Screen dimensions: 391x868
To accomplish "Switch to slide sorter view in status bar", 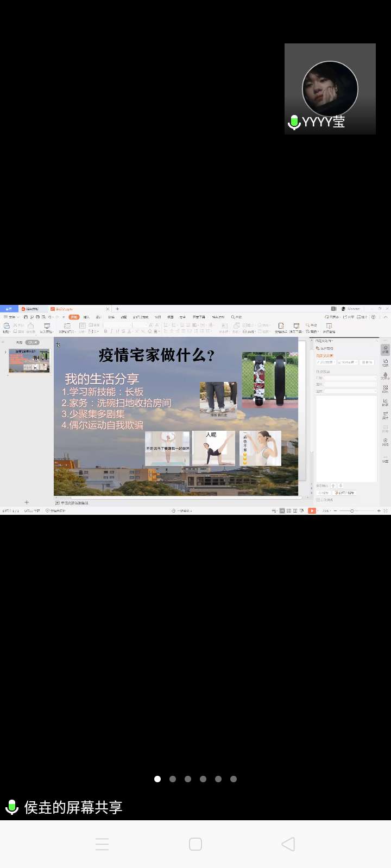I will (x=288, y=510).
